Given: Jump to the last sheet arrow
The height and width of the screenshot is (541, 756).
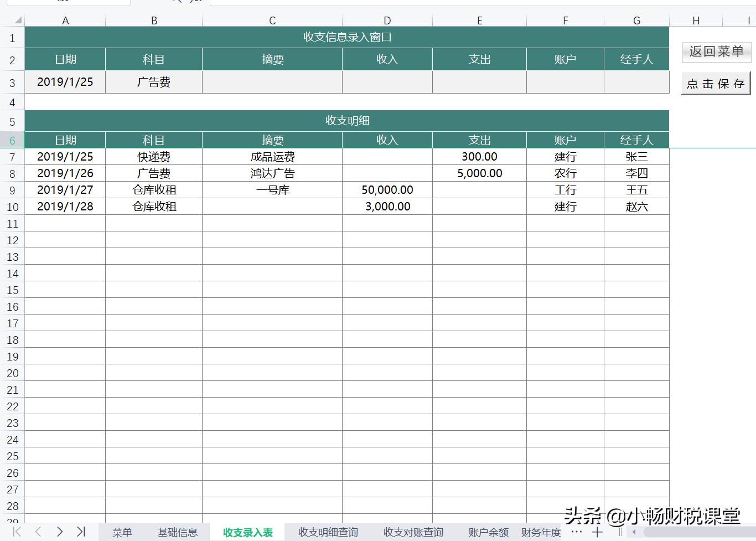Looking at the screenshot, I should tap(80, 532).
